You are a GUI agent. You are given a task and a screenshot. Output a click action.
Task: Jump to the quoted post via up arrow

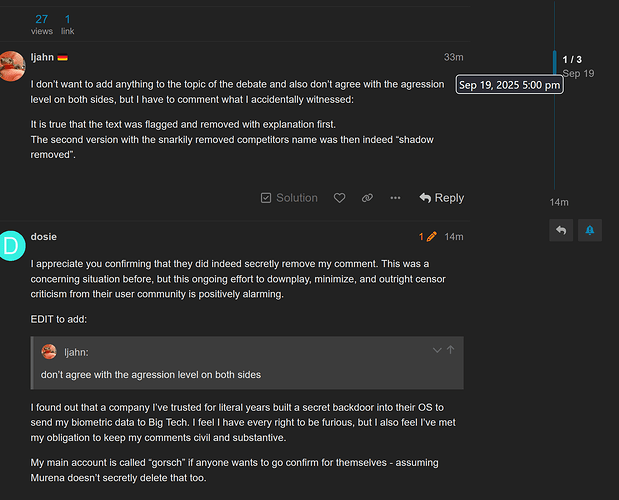[451, 350]
